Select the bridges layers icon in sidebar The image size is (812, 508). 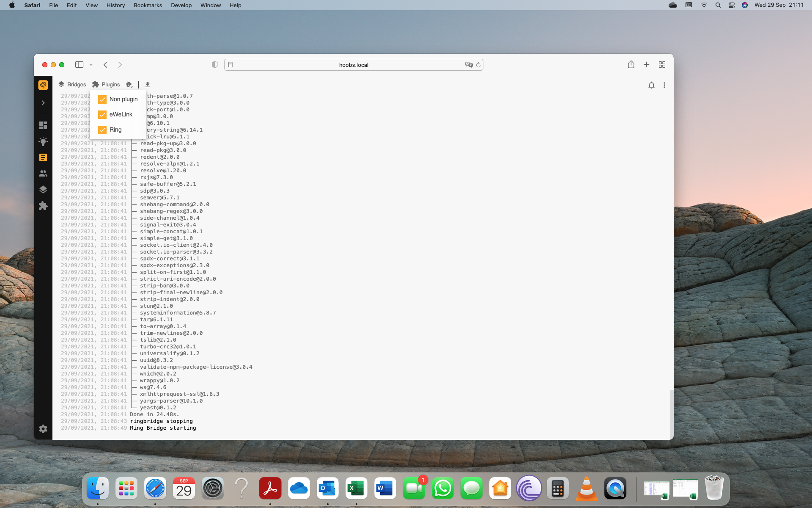(43, 190)
